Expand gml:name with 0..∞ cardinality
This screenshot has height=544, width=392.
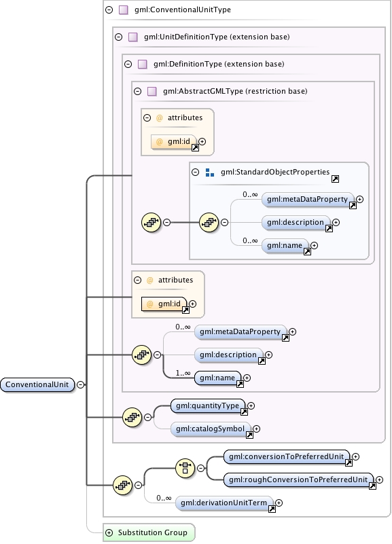(x=314, y=246)
